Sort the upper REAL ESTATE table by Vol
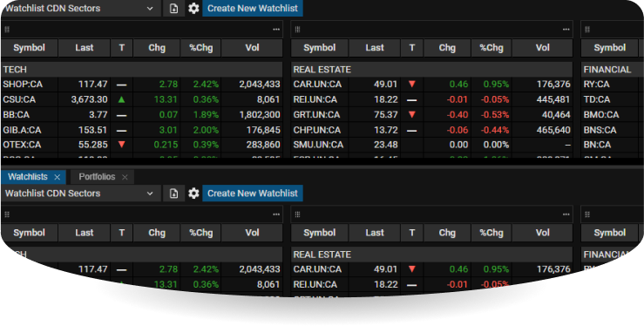The height and width of the screenshot is (326, 644). pos(543,48)
